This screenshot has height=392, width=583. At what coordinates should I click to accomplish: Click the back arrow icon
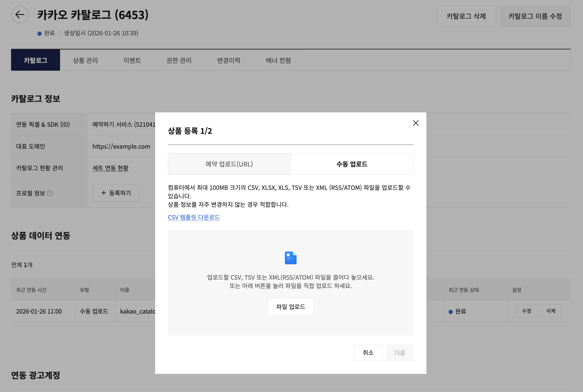click(x=20, y=15)
